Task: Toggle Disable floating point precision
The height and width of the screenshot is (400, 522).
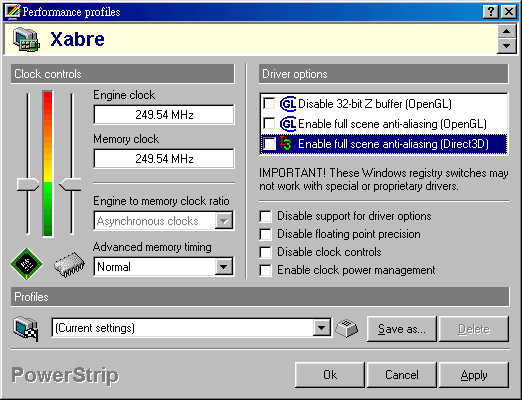Action: click(x=265, y=234)
